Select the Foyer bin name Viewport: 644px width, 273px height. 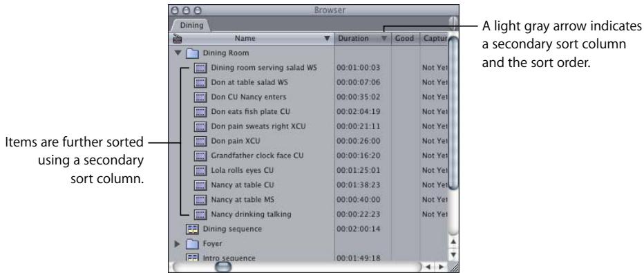pos(212,243)
